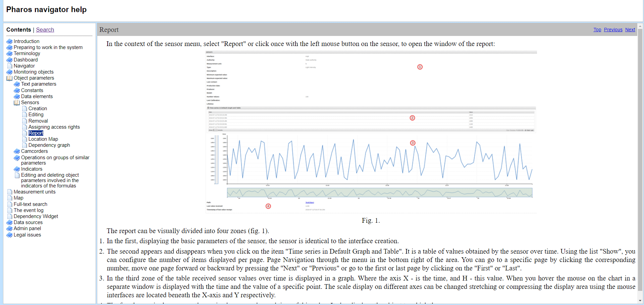Click the book icon beside Camcorders
This screenshot has width=644, height=305.
[17, 151]
